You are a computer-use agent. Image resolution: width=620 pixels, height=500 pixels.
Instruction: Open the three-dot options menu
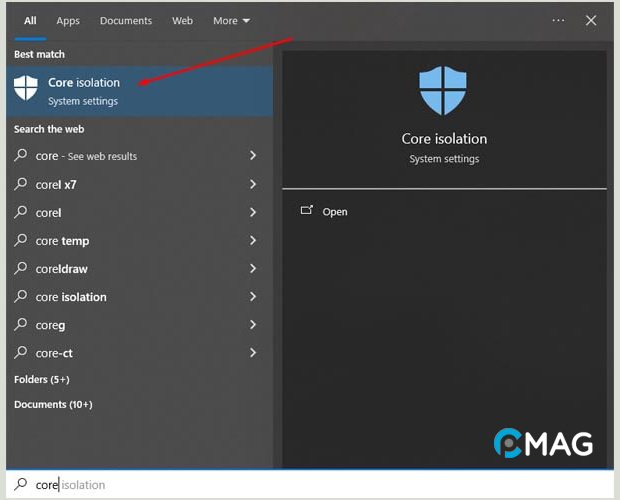pyautogui.click(x=558, y=20)
